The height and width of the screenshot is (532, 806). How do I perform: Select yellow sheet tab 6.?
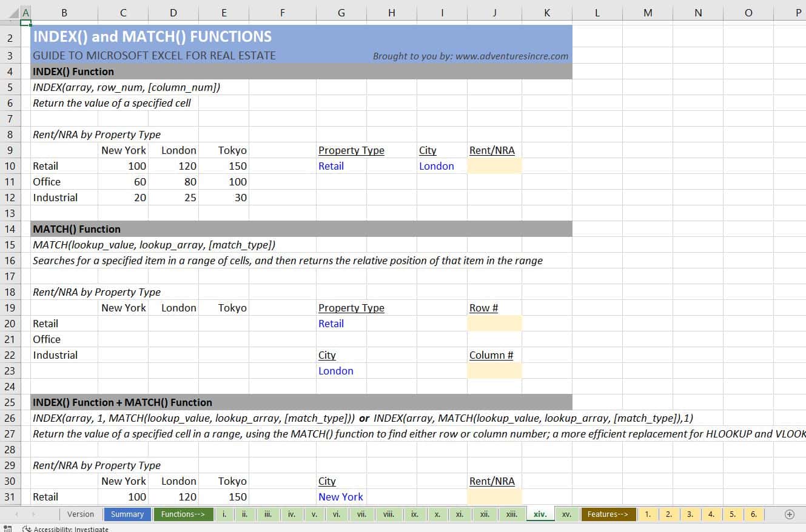(753, 514)
